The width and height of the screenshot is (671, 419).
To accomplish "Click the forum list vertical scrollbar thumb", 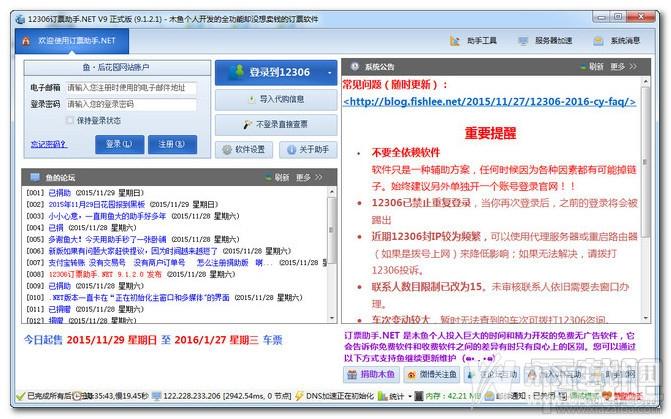I will 331,230.
